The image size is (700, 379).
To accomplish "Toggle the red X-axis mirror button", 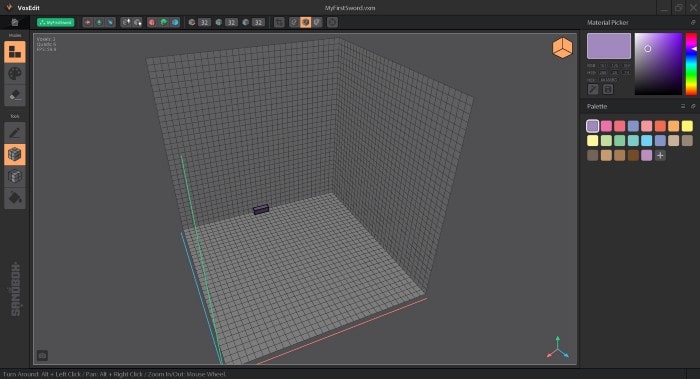I will (152, 22).
